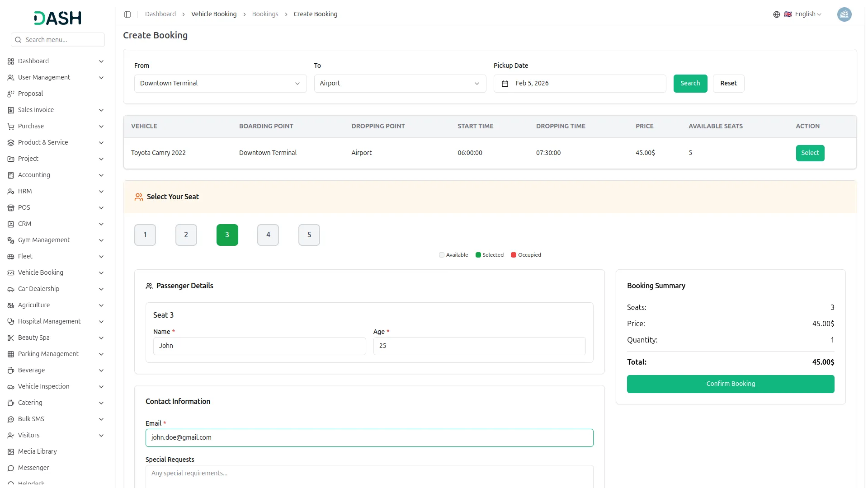Viewport: 868px width, 488px height.
Task: Expand the Fleet menu chevron
Action: click(101, 257)
